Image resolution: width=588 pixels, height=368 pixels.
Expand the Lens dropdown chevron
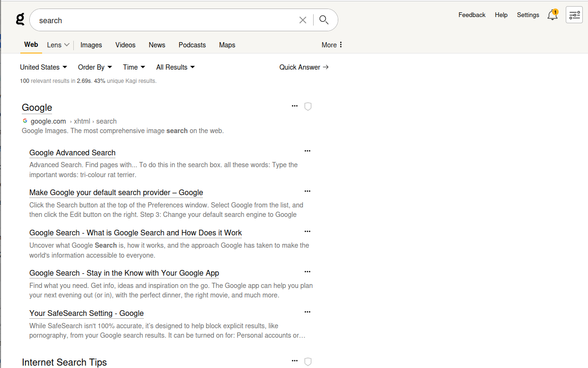67,45
